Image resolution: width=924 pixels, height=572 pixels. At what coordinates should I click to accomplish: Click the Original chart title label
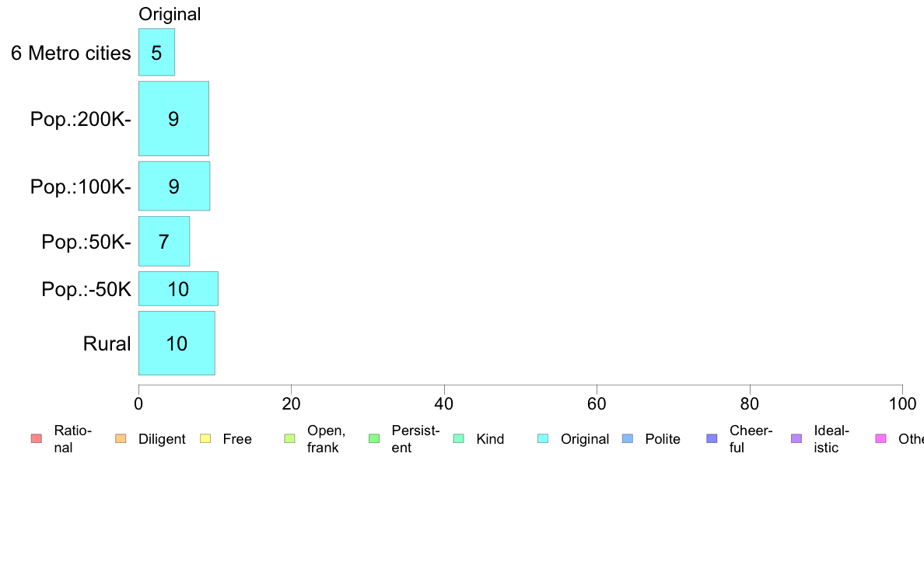click(170, 14)
